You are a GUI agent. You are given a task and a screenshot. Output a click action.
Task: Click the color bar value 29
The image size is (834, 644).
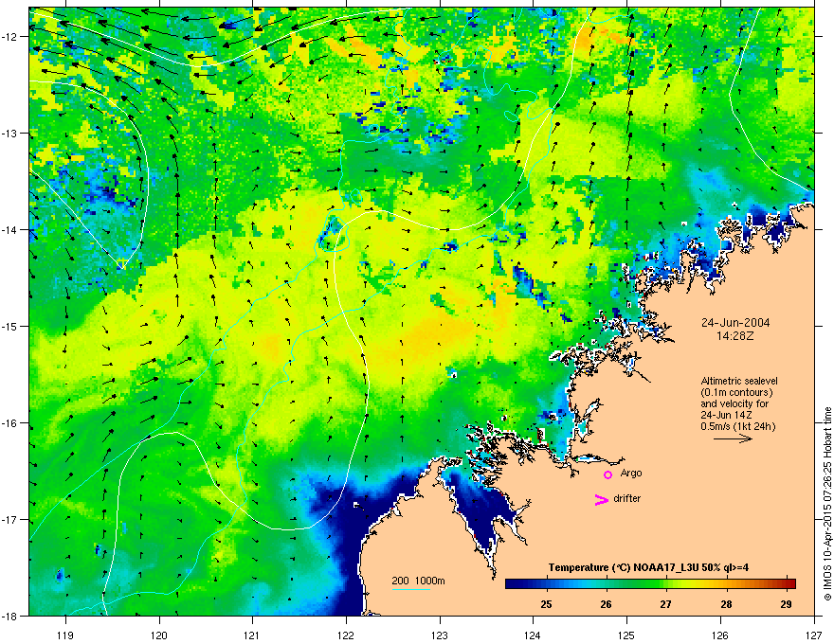[786, 604]
